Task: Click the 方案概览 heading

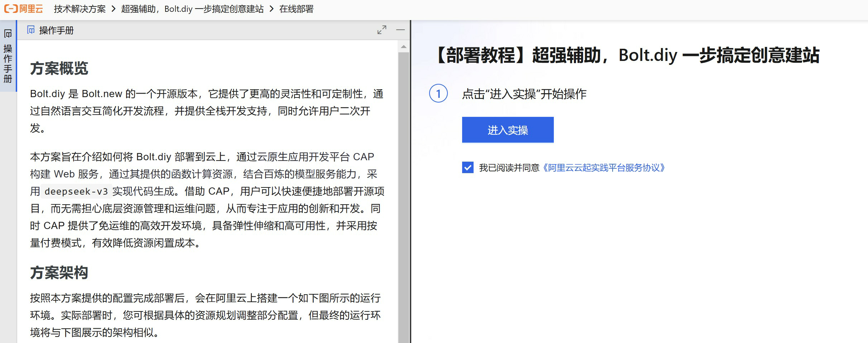Action: click(59, 68)
